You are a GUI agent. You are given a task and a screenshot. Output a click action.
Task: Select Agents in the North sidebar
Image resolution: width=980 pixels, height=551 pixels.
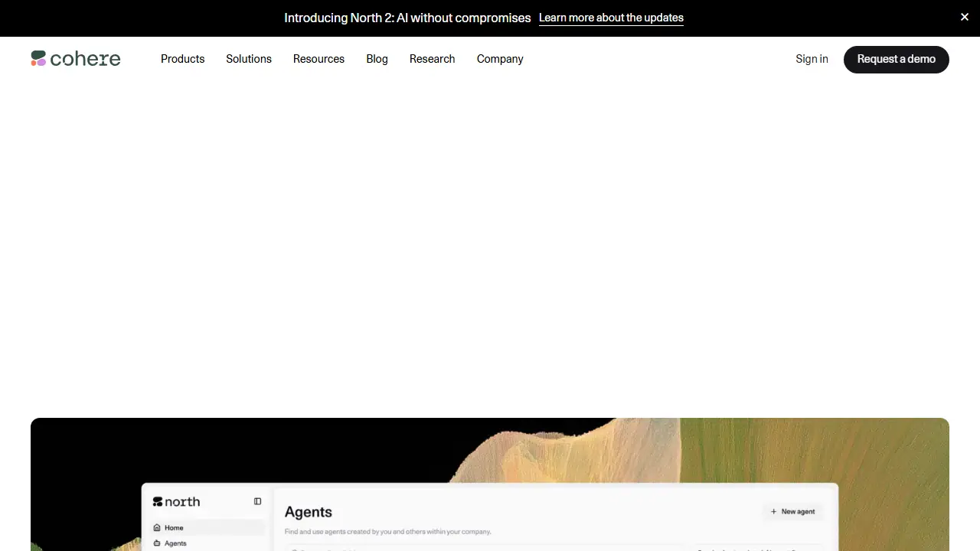pos(207,543)
